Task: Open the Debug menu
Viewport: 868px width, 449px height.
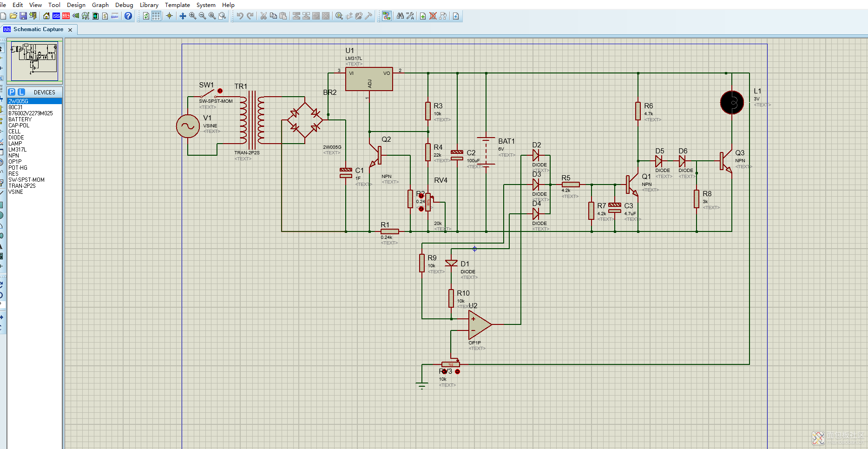Action: (x=124, y=5)
